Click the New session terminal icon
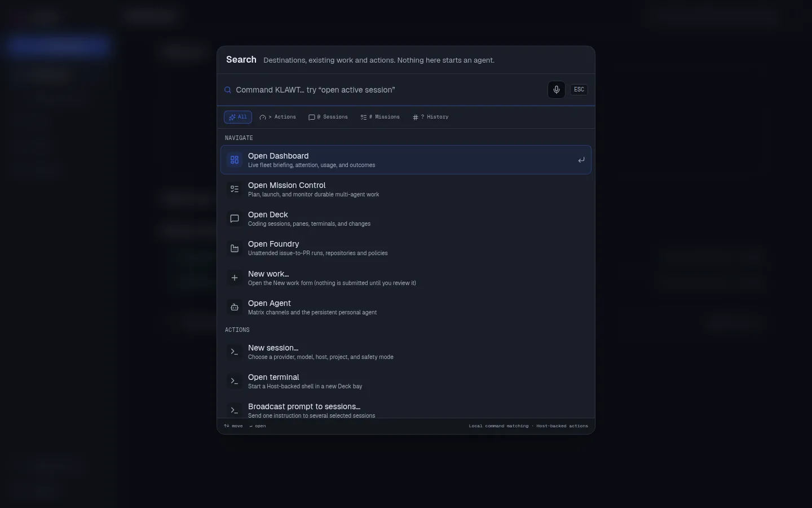This screenshot has height=508, width=812. 235,352
